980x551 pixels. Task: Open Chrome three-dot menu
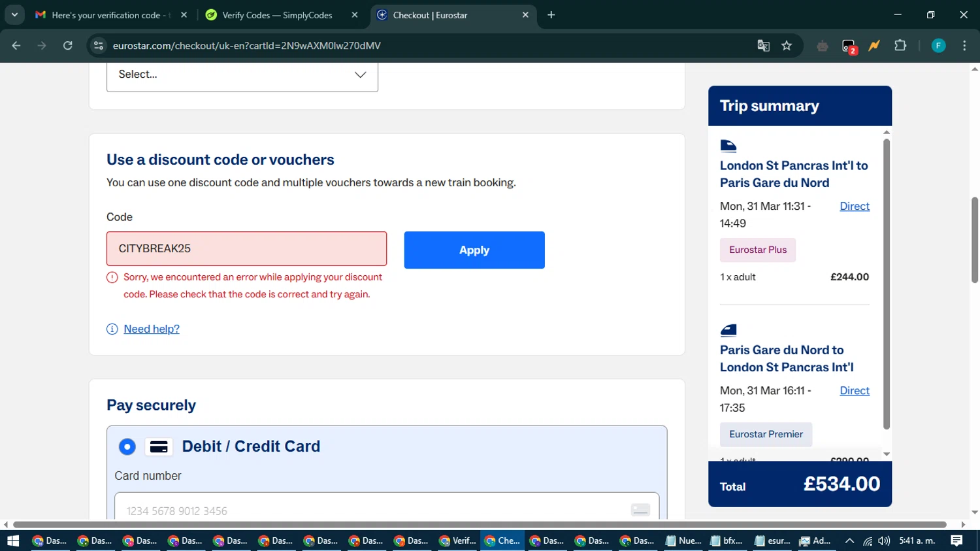pyautogui.click(x=964, y=46)
